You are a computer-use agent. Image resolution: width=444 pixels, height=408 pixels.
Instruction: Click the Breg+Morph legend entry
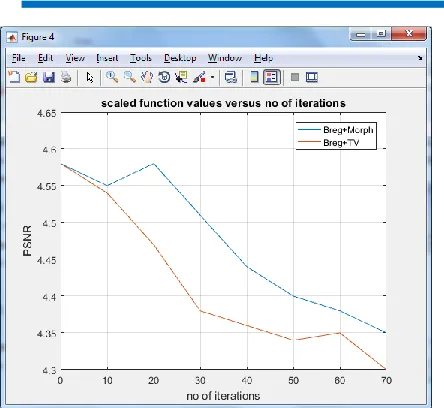pos(336,130)
